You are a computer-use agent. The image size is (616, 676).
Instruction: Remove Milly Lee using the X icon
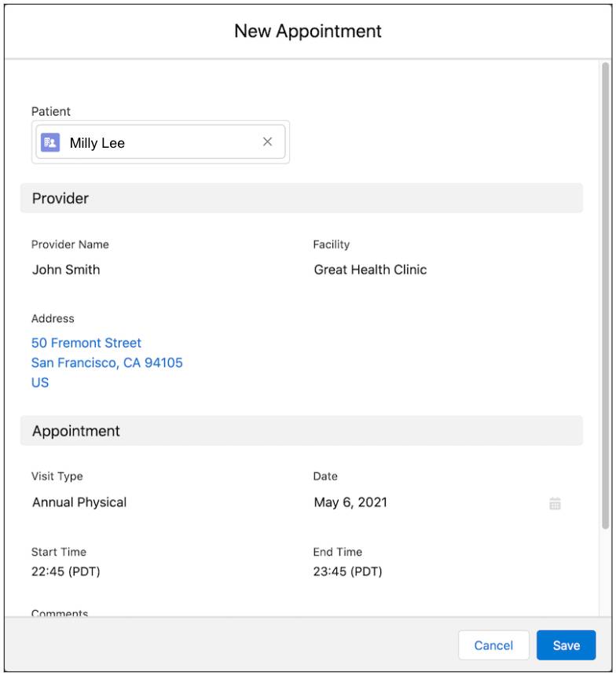pyautogui.click(x=267, y=141)
